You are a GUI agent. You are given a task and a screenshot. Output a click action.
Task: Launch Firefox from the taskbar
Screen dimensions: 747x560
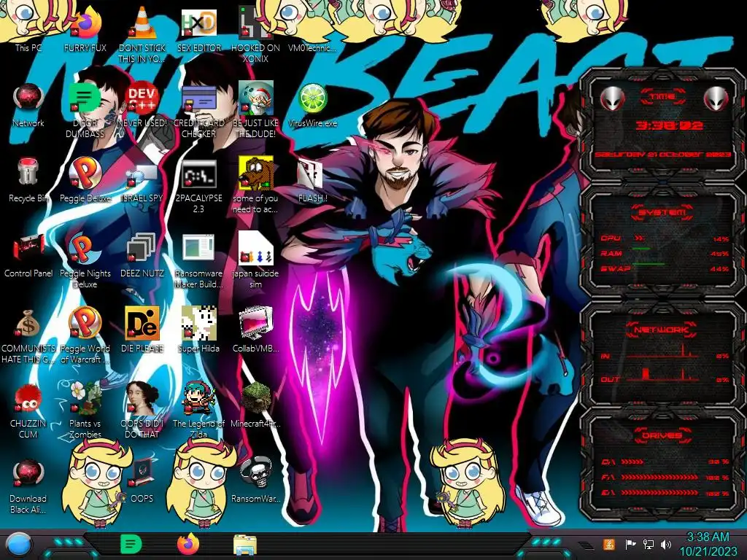(188, 544)
